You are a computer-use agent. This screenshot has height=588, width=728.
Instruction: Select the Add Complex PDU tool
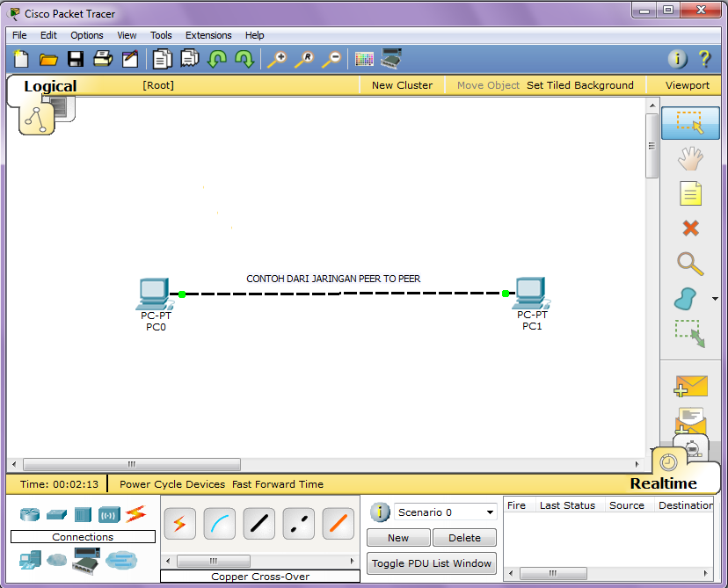coord(690,421)
